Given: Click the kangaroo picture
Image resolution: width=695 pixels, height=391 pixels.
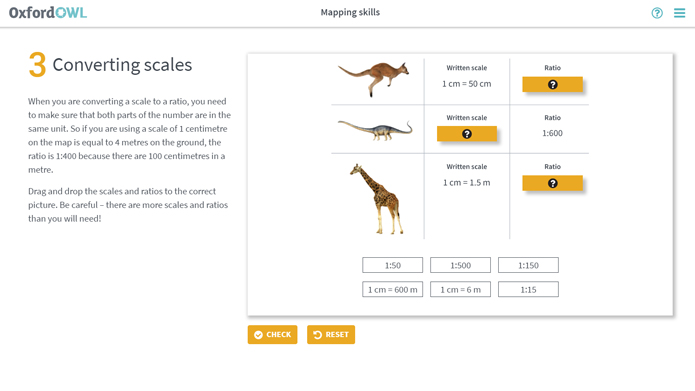Looking at the screenshot, I should coord(374,79).
